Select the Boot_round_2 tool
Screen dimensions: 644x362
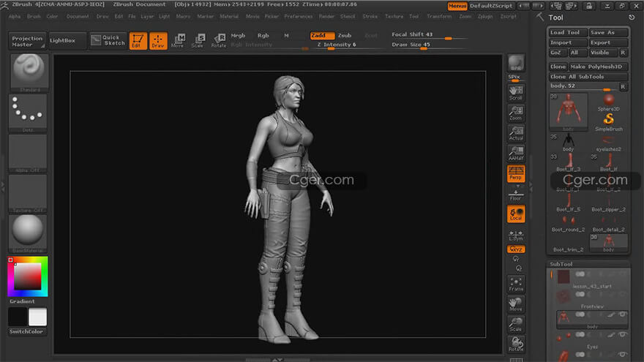click(x=569, y=223)
